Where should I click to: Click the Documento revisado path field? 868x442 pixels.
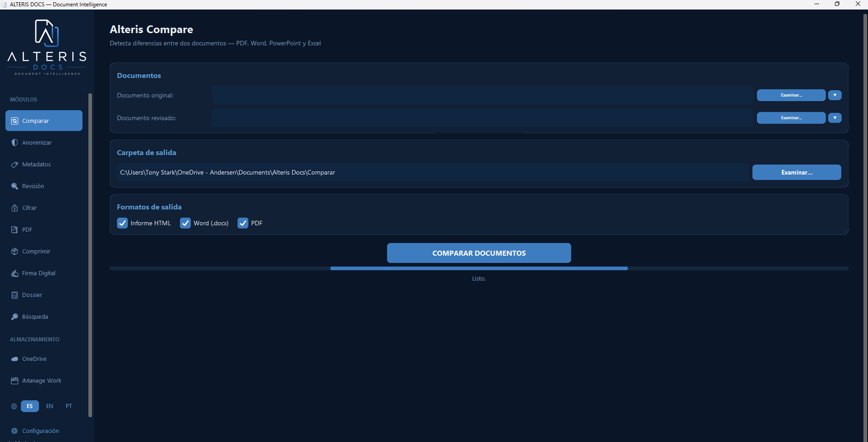[x=483, y=118]
